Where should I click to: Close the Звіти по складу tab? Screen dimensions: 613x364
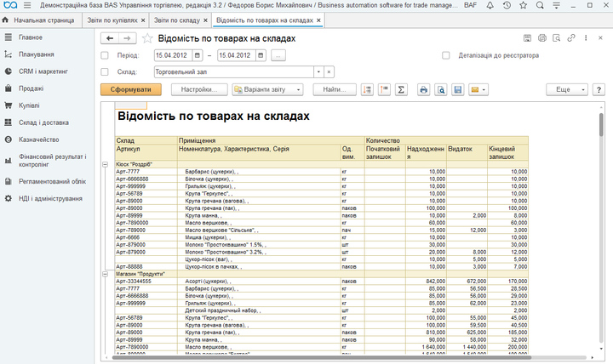click(205, 20)
